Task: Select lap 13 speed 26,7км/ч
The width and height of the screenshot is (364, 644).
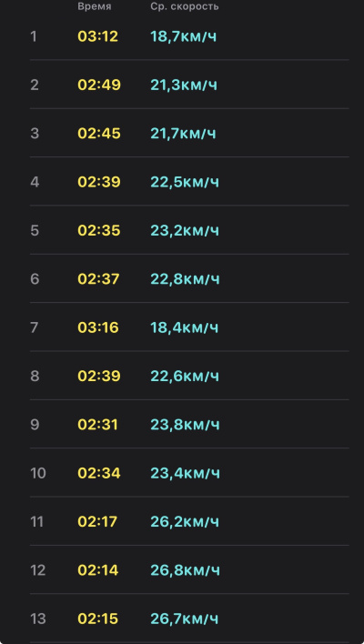Action: pyautogui.click(x=185, y=619)
